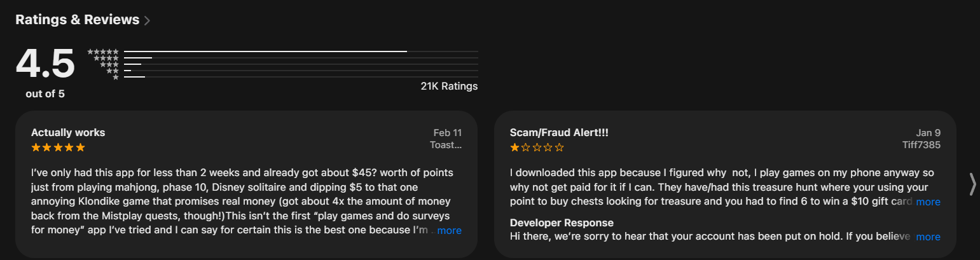Click the three-star row icon in histogram

[x=109, y=64]
